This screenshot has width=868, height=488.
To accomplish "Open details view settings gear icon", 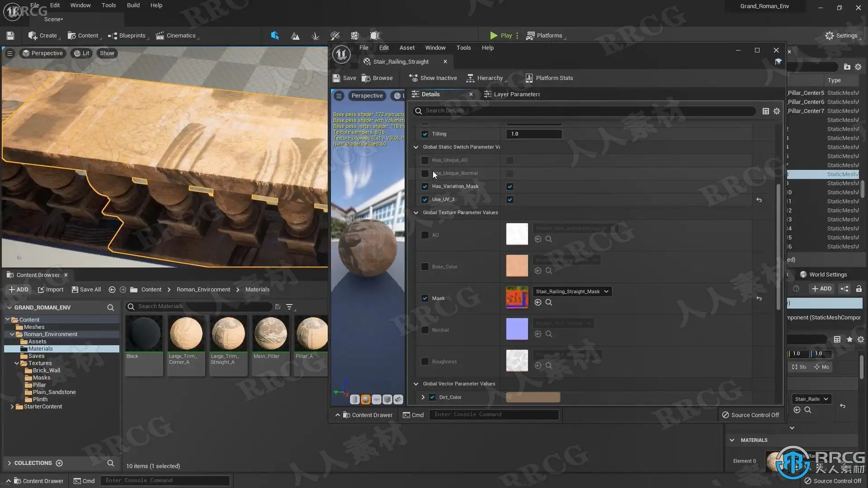I will (777, 111).
